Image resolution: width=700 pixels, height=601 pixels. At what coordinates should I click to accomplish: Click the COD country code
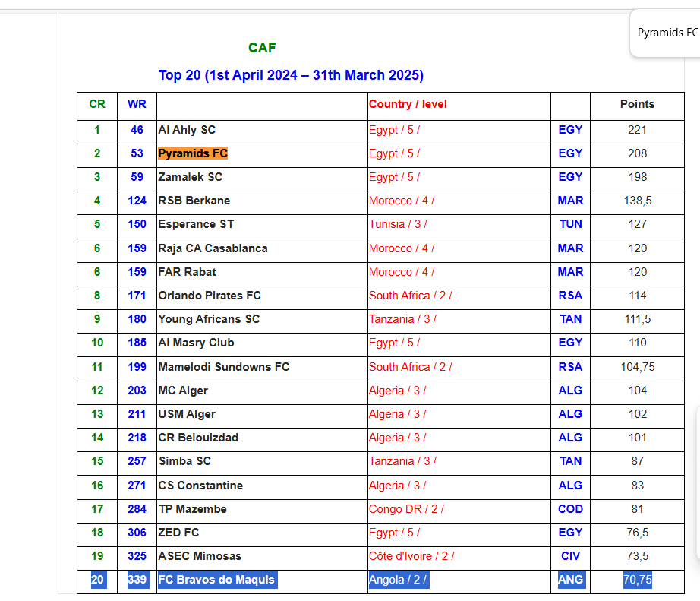tap(570, 509)
